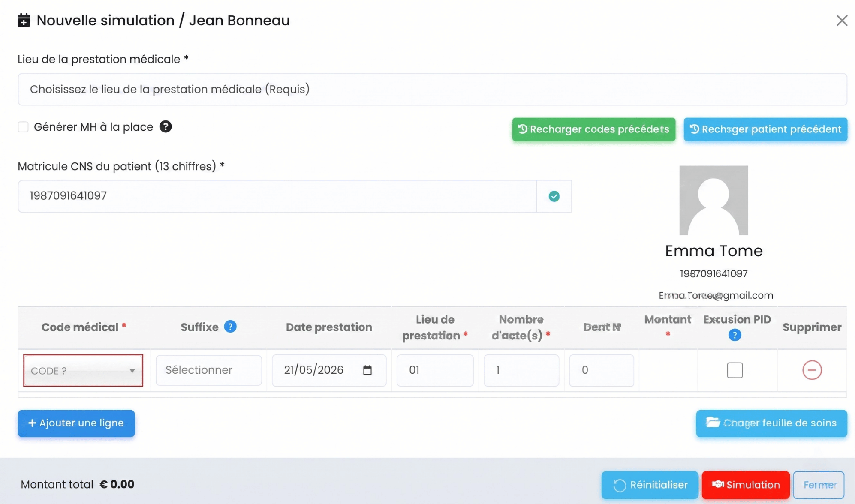The width and height of the screenshot is (855, 504).
Task: Click Recharger codes précédents button
Action: [593, 129]
